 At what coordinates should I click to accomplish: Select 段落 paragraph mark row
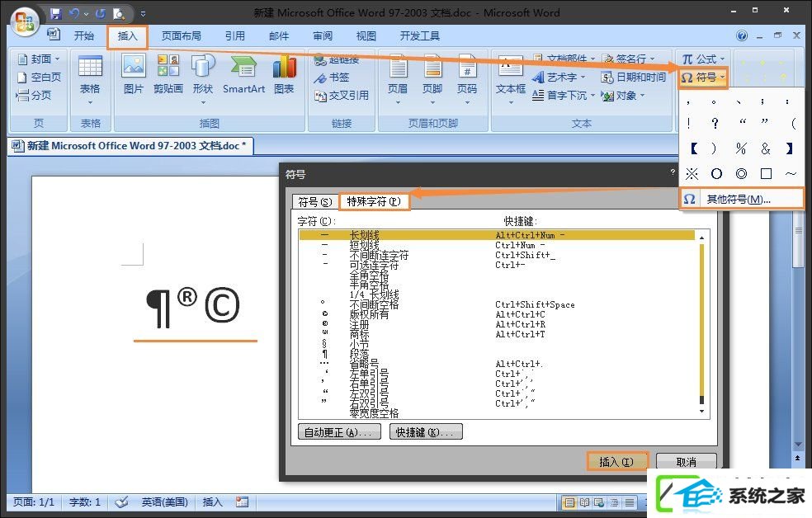click(497, 354)
